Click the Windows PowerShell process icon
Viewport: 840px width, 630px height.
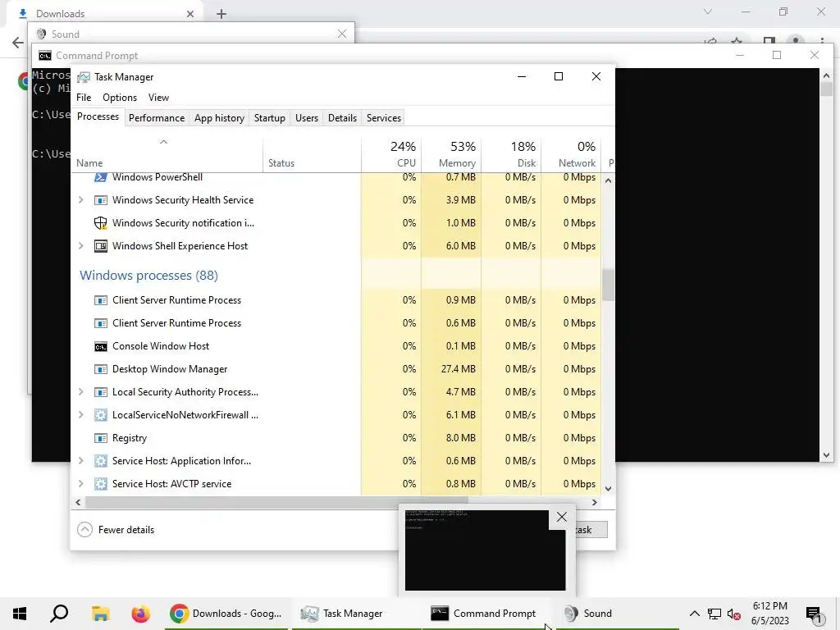(100, 177)
